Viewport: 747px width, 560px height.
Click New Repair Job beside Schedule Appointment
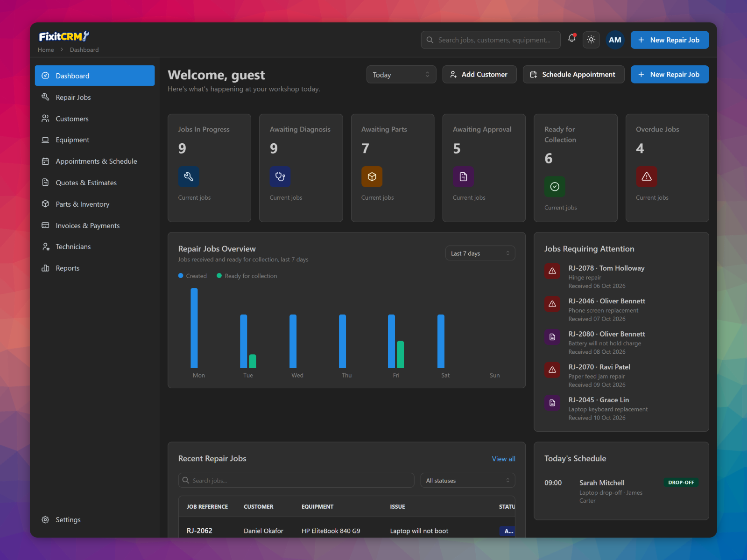(x=669, y=75)
